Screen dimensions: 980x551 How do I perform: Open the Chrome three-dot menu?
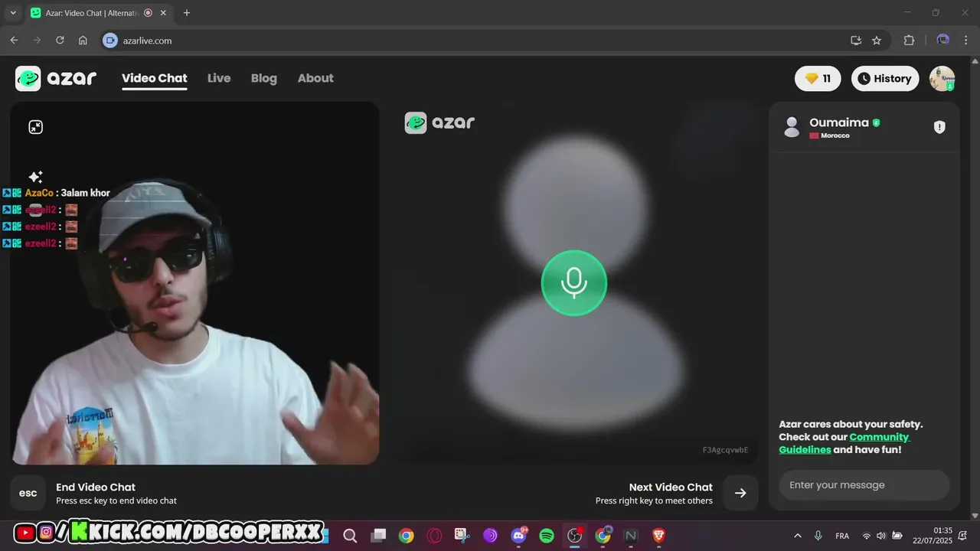pos(966,41)
